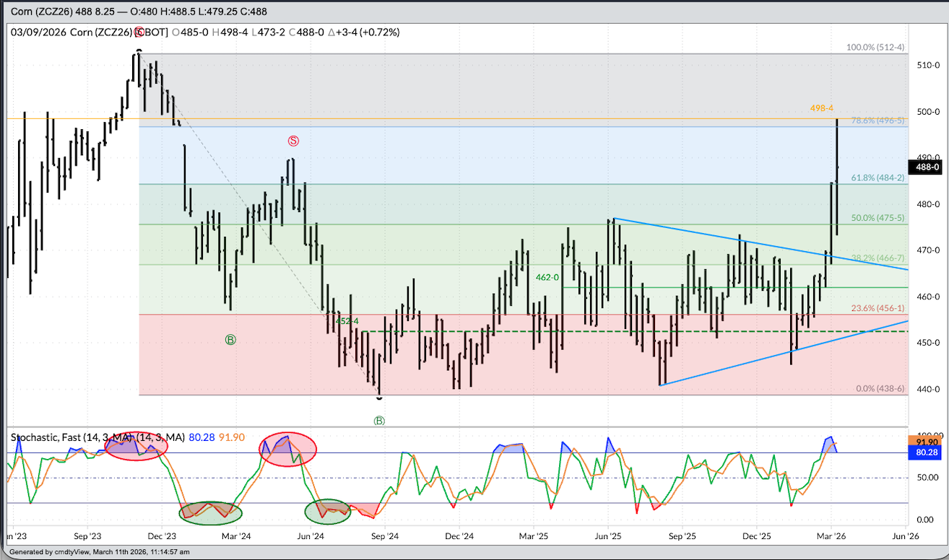Screen dimensions: 949x560
Task: Select the red S marker overlapping the CBOT title
Action: pos(139,32)
